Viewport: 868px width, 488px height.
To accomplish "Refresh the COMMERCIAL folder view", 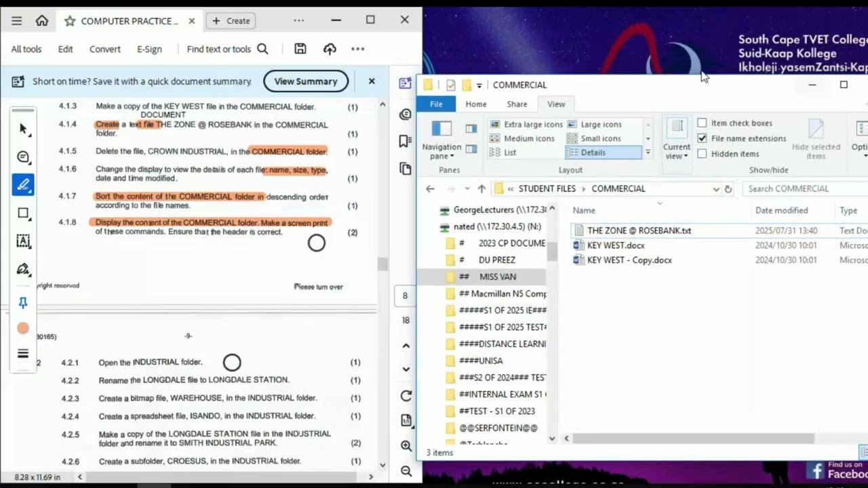I will coord(728,189).
